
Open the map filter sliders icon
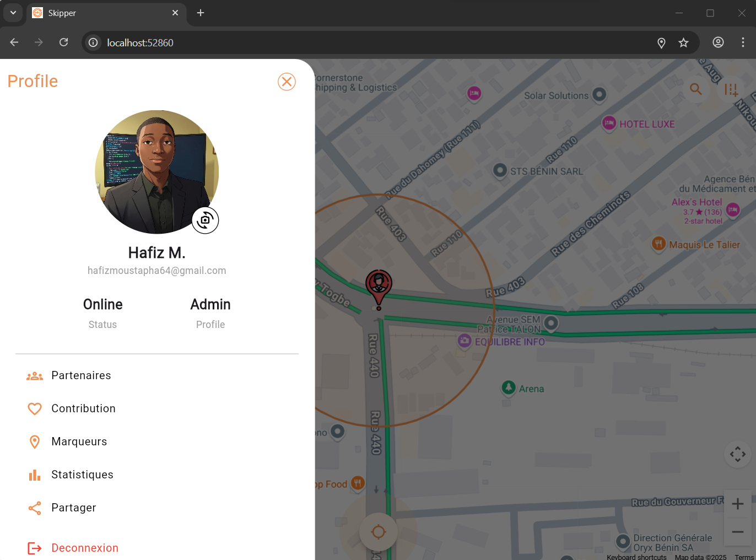tap(731, 89)
